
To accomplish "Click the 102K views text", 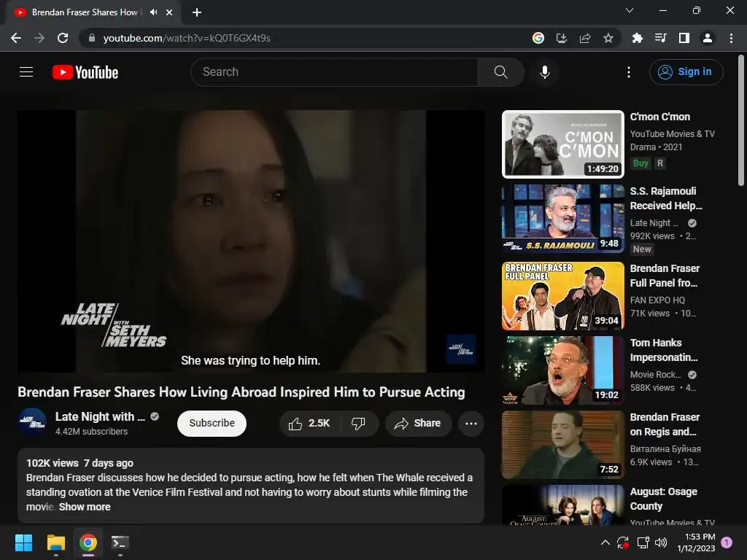I will tap(53, 463).
